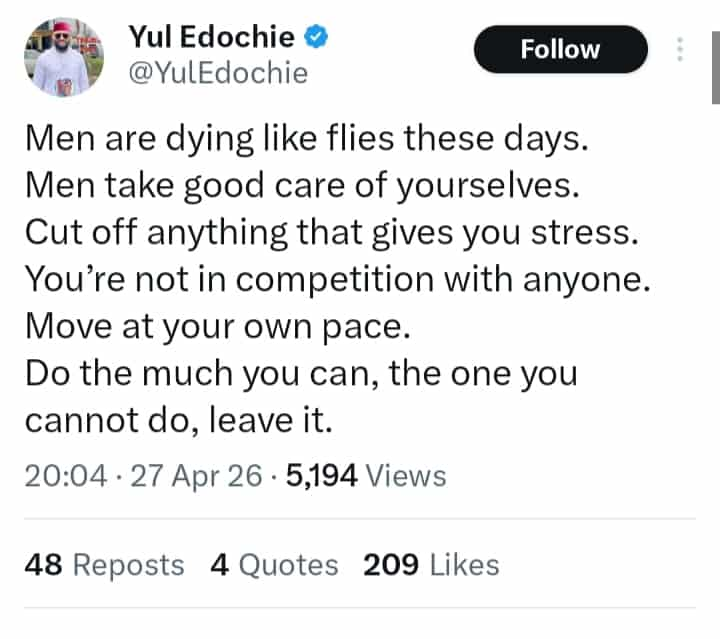Open the 5,194 Views count
The width and height of the screenshot is (720, 639).
point(366,476)
